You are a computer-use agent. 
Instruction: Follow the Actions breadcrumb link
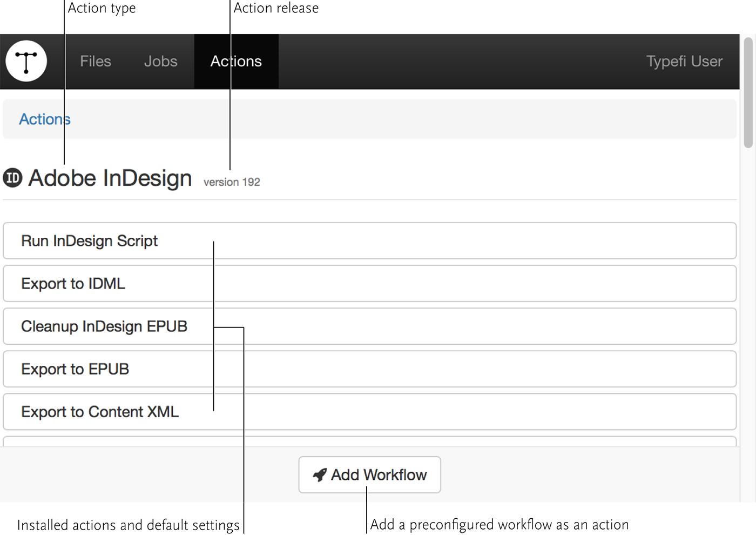[45, 119]
